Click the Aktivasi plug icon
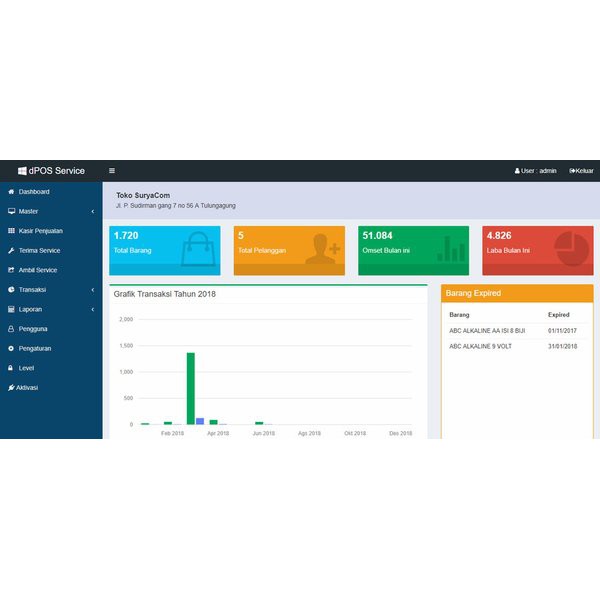 [11, 388]
